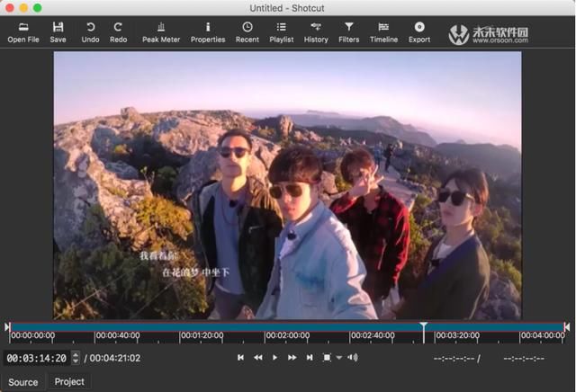Viewport: 576px width, 392px height.
Task: Toggle the Timeline panel
Action: click(x=383, y=32)
